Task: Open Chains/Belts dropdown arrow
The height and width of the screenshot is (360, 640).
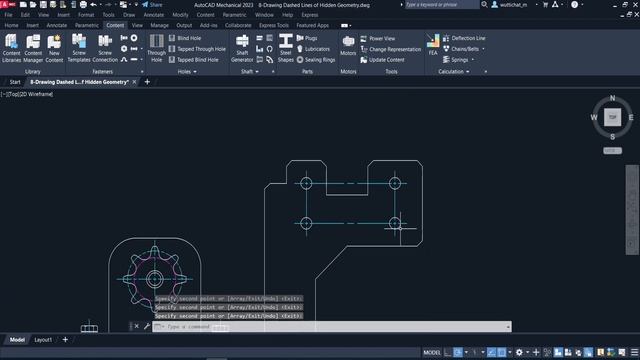Action: (483, 49)
